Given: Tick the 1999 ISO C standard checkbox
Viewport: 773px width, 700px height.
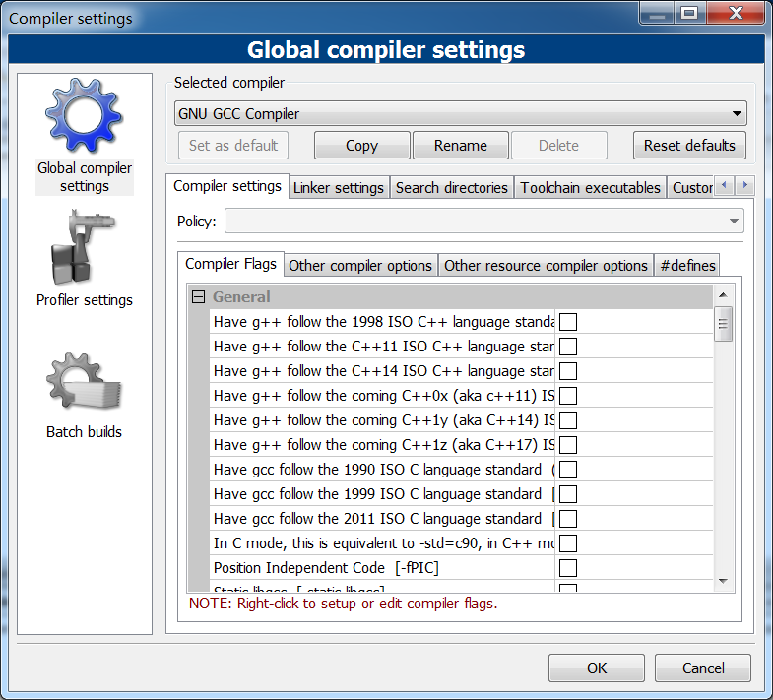Looking at the screenshot, I should pos(568,494).
